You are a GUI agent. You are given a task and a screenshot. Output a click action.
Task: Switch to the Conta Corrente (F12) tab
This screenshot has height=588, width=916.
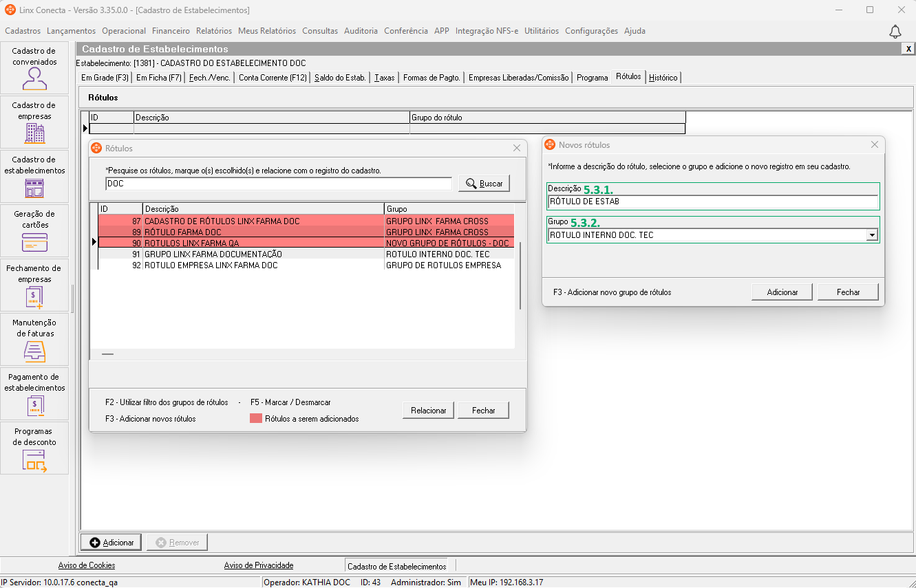tap(273, 78)
